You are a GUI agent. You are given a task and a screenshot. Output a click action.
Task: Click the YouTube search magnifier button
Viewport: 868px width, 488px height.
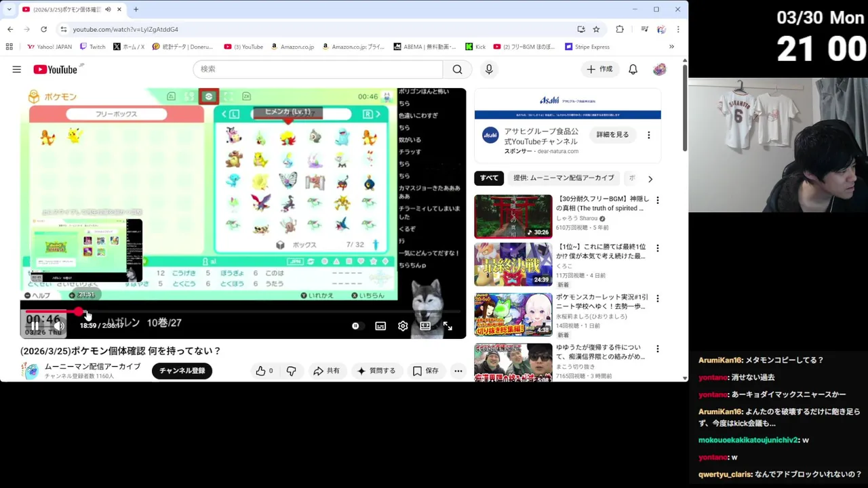point(457,69)
